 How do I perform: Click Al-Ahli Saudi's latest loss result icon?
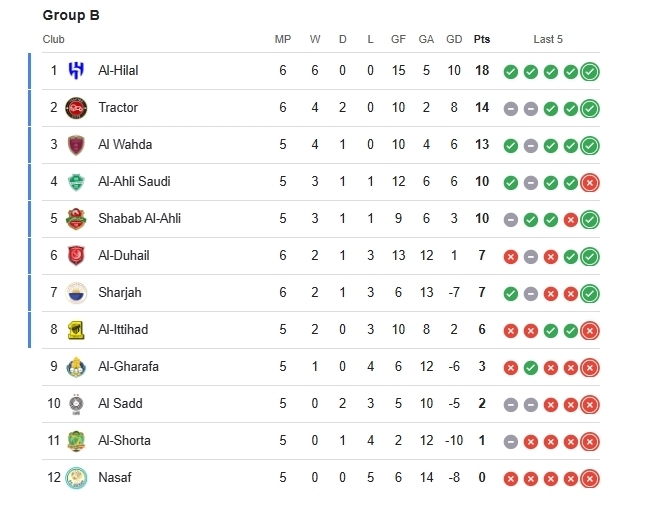coord(590,182)
